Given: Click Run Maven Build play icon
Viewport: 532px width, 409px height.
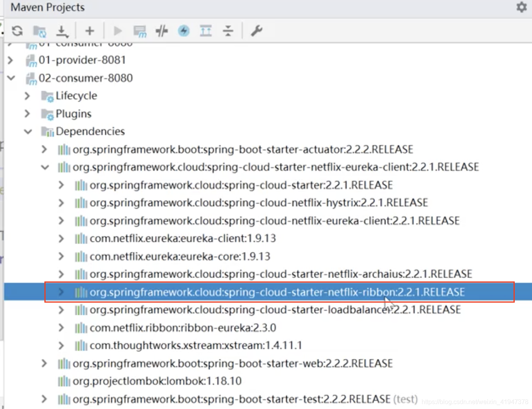Looking at the screenshot, I should (117, 31).
